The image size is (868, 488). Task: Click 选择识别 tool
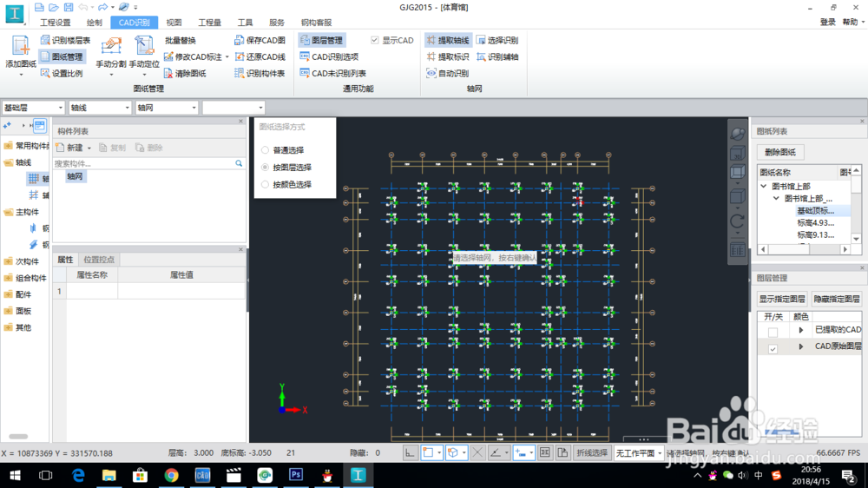pos(497,41)
